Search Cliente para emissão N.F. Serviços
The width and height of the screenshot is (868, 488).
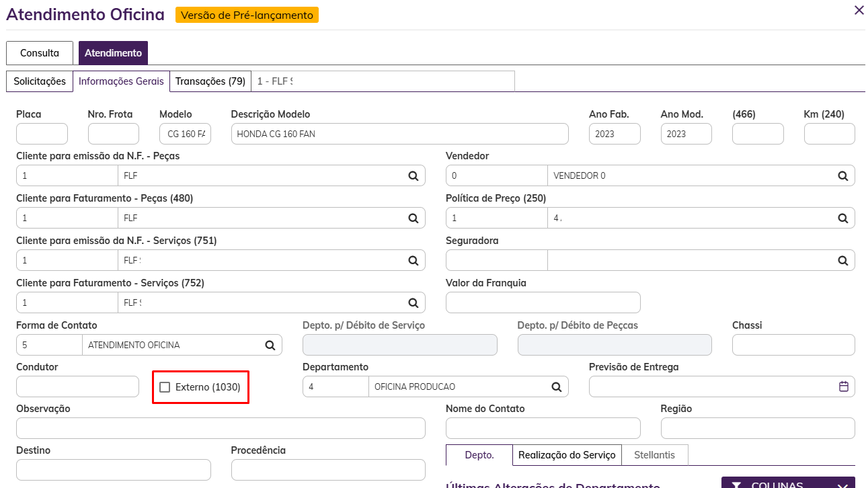click(x=413, y=261)
